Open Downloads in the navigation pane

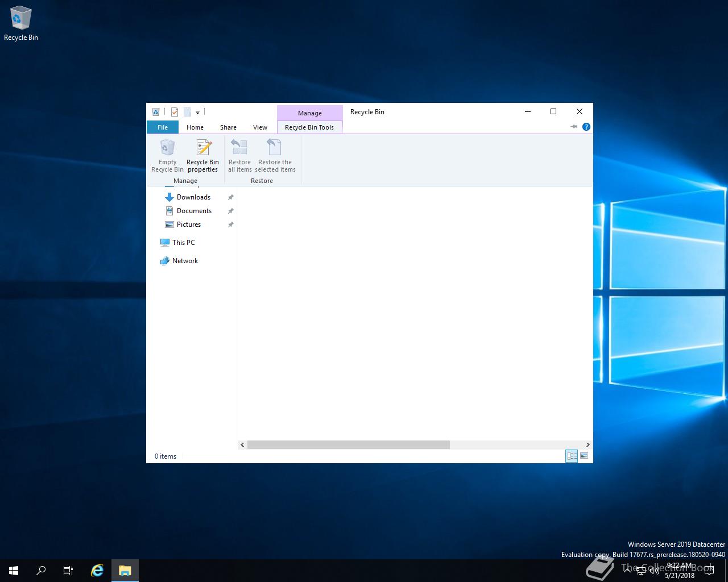click(193, 197)
